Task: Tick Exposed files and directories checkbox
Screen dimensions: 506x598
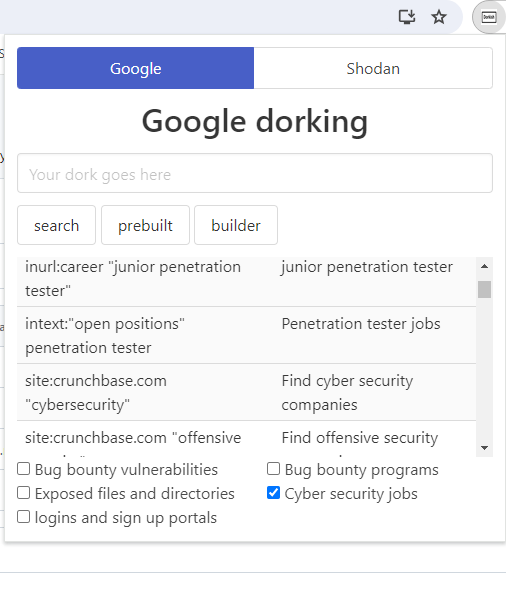Action: point(24,493)
